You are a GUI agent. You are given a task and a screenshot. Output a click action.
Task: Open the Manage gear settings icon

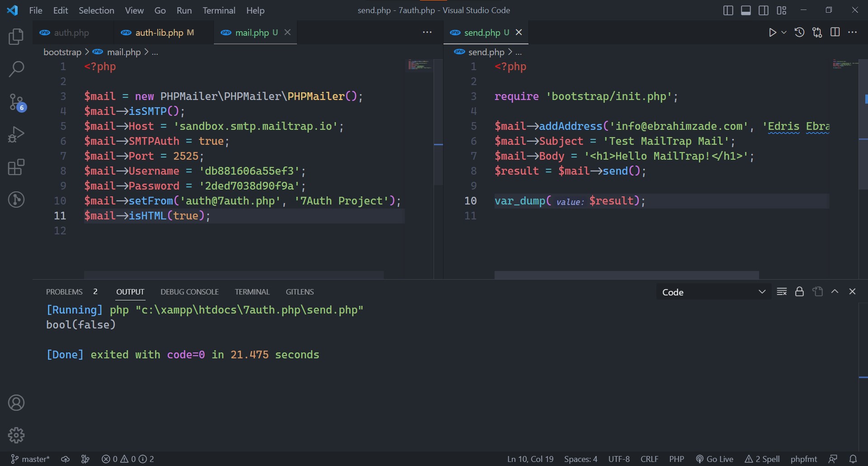[16, 435]
